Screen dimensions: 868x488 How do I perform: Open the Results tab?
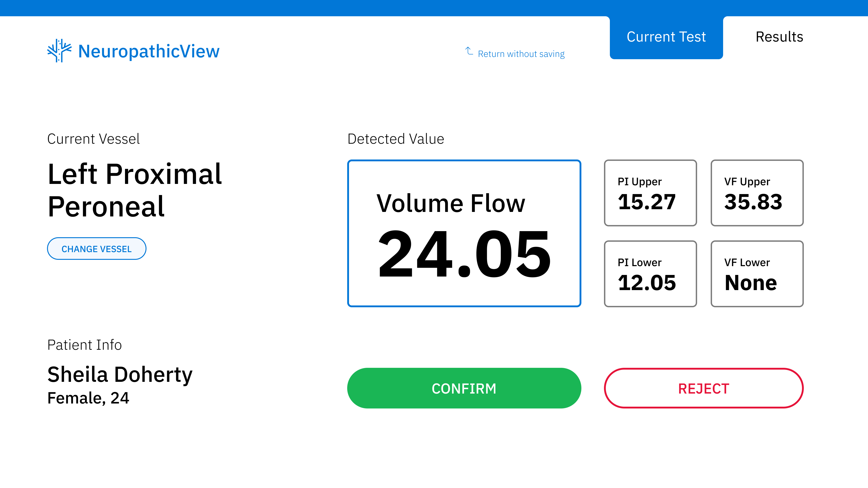(779, 37)
